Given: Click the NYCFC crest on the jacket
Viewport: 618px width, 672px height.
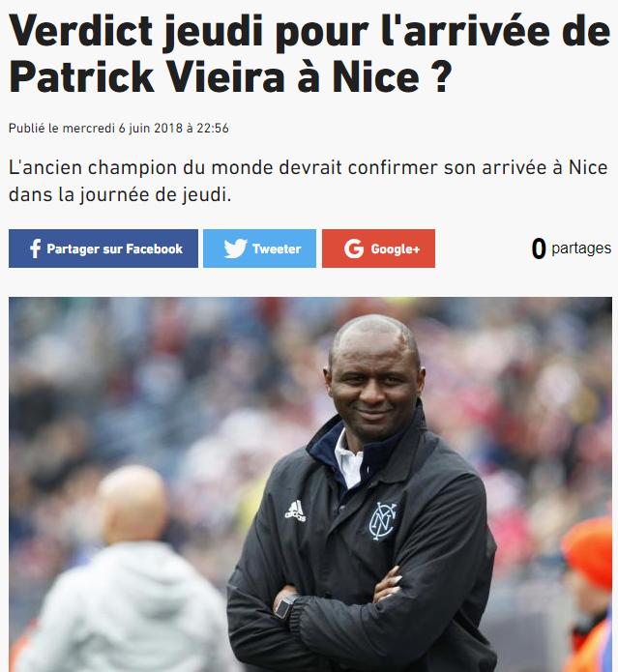Looking at the screenshot, I should 383,520.
